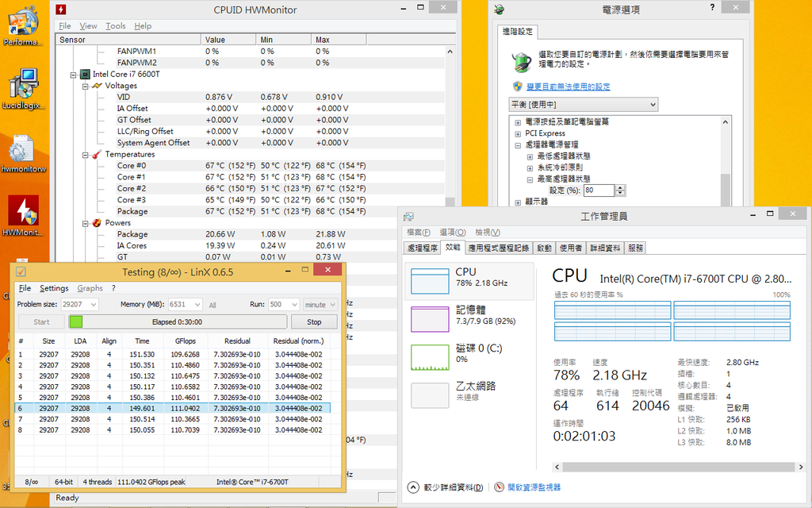Decrease the 設定 (%) value with down arrow
Image resolution: width=812 pixels, height=508 pixels.
coord(620,194)
